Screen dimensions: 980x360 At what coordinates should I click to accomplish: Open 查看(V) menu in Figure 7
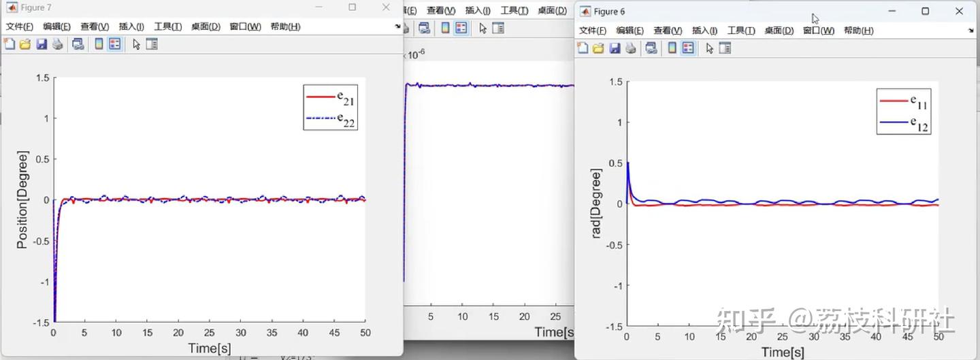[x=95, y=27]
